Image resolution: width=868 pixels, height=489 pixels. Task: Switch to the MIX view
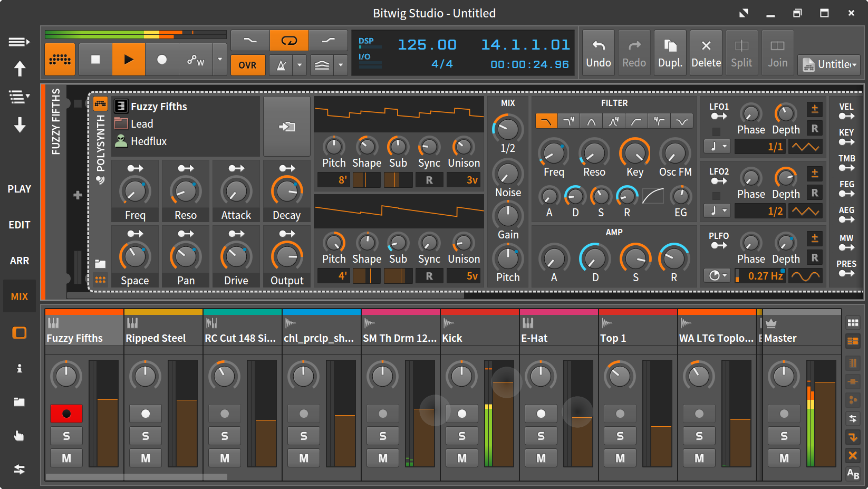coord(20,296)
